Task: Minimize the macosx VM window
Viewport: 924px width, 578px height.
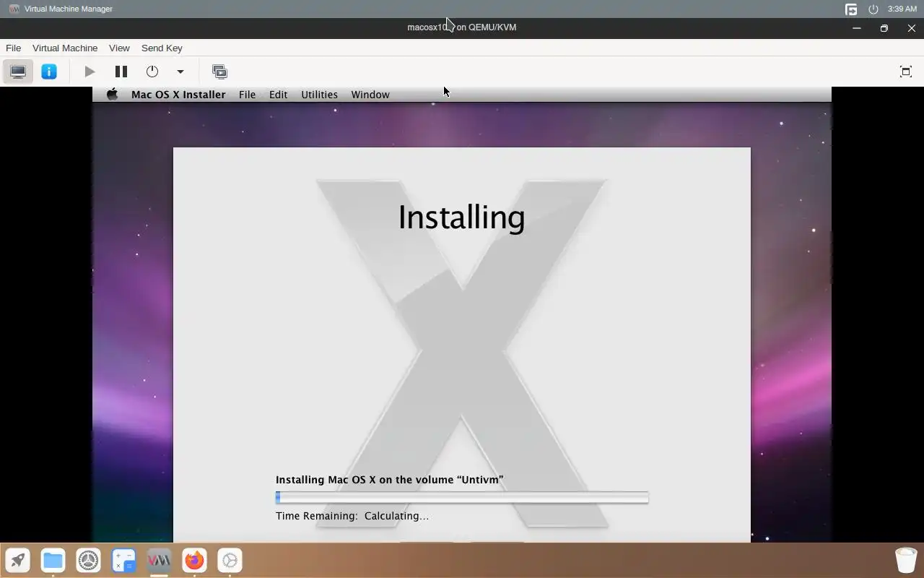Action: click(857, 28)
